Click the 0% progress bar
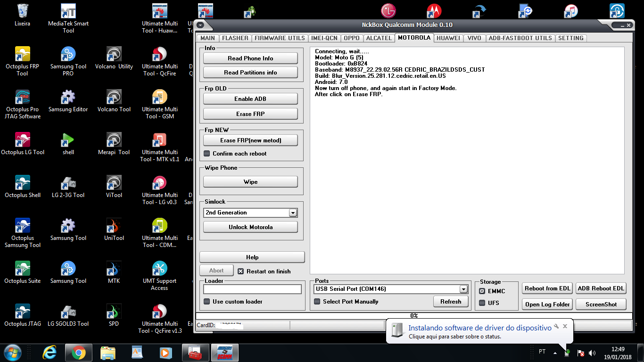The width and height of the screenshot is (644, 362). point(413,316)
